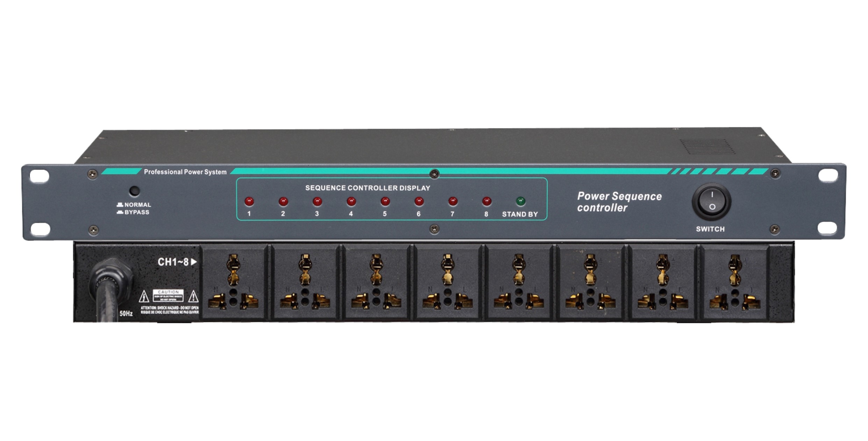The image size is (868, 441).
Task: Click the second outlet from the power cord
Action: click(305, 282)
